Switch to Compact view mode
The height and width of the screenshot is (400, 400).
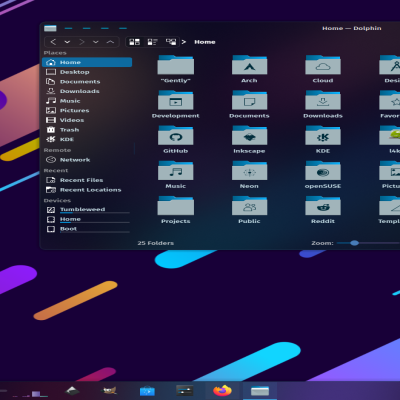[153, 42]
